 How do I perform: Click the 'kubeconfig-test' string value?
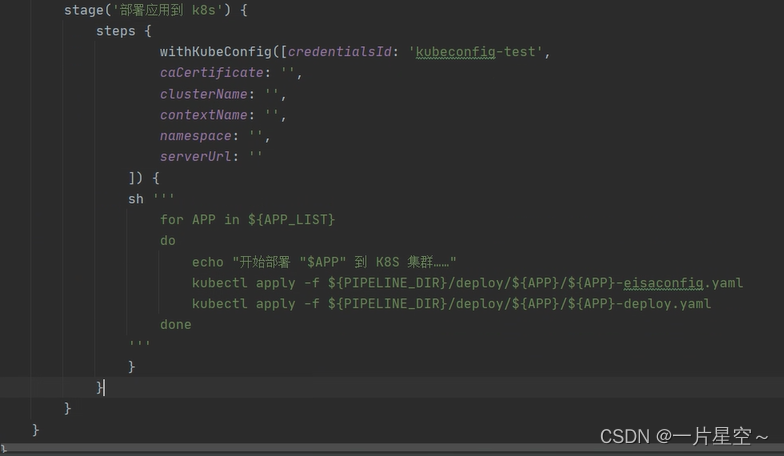476,52
